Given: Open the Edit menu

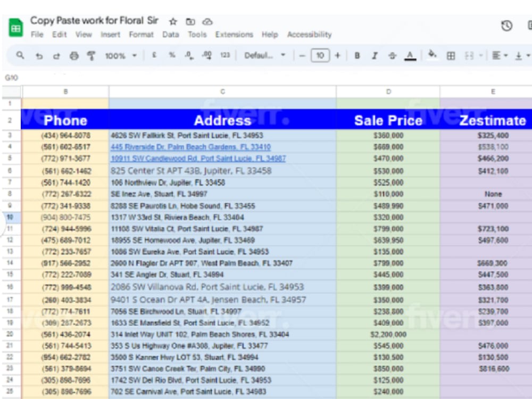Looking at the screenshot, I should (60, 35).
